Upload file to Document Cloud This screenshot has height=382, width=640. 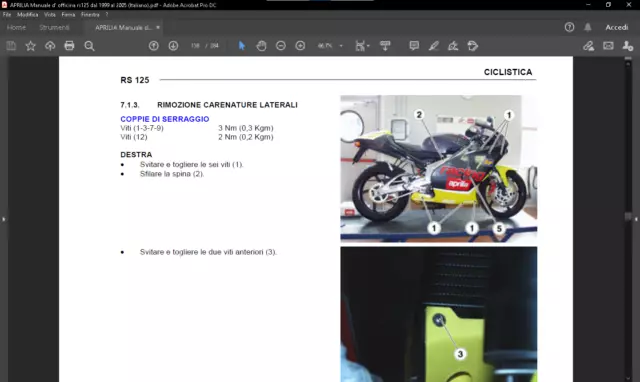coord(50,46)
